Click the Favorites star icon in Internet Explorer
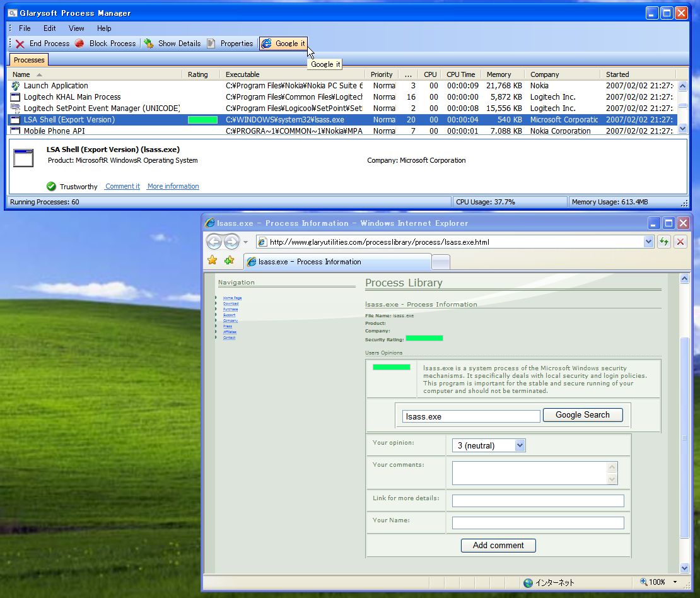Viewport: 700px width, 598px height. (213, 261)
